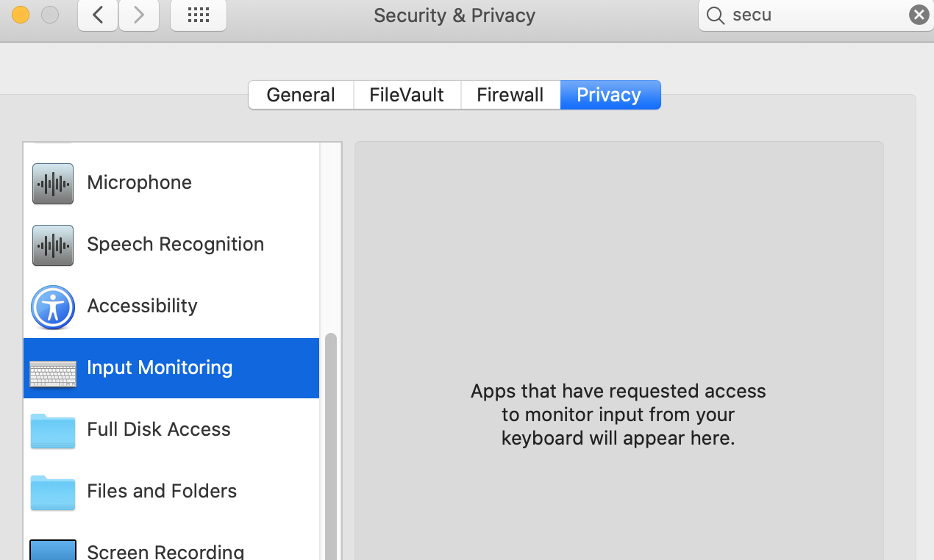This screenshot has height=560, width=934.
Task: Click the Input Monitoring keyboard icon
Action: (52, 369)
